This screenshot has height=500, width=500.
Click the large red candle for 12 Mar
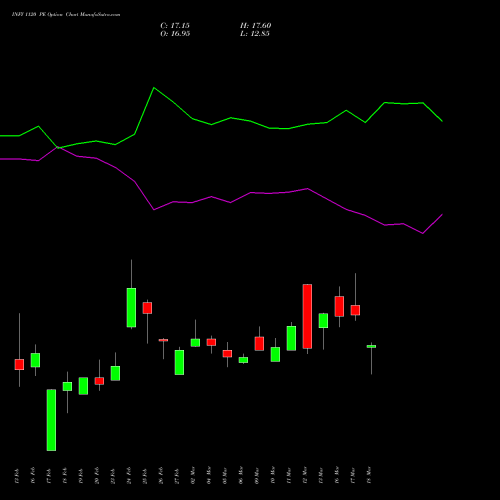pos(307,316)
